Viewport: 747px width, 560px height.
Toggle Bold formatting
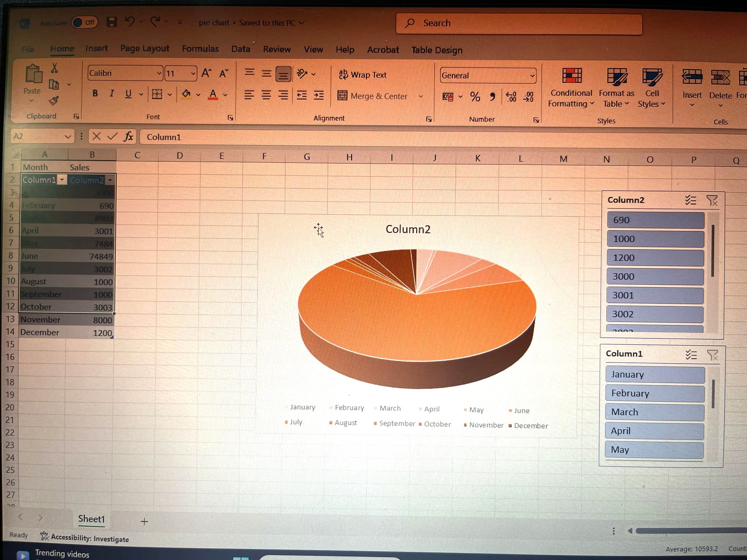(x=95, y=93)
